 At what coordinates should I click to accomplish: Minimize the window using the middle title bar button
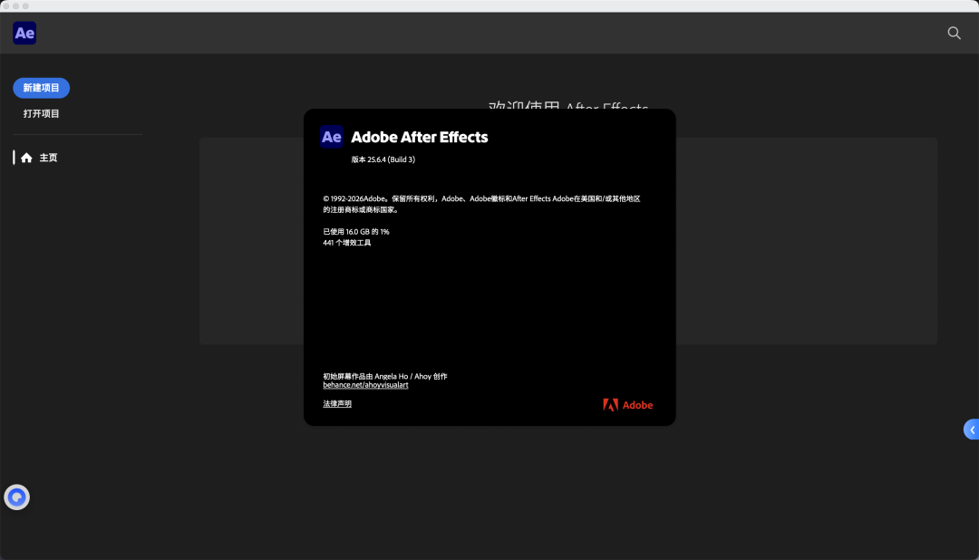tap(15, 5)
